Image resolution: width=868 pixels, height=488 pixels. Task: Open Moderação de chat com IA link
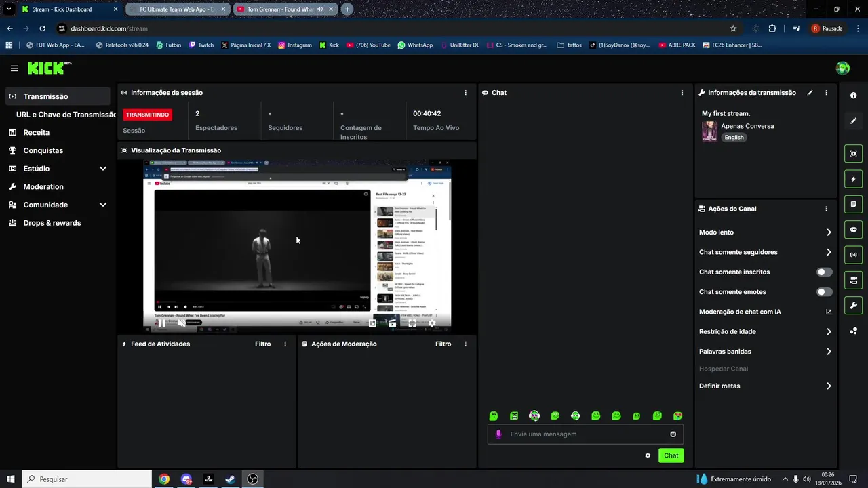(828, 312)
